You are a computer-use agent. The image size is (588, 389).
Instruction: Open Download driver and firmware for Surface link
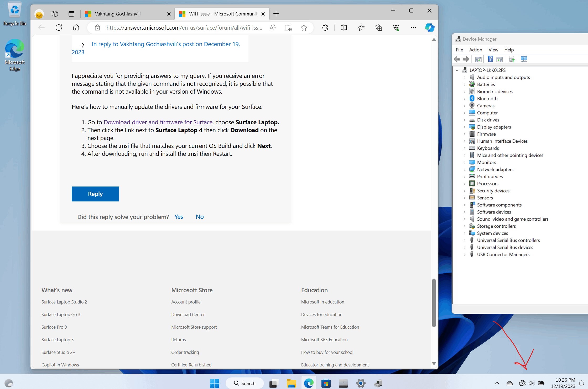tap(158, 122)
